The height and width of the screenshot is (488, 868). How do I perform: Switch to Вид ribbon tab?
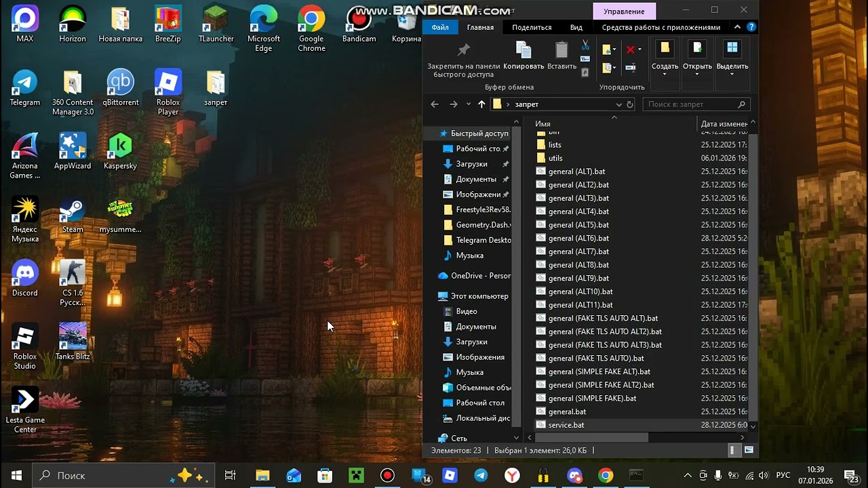pos(576,27)
